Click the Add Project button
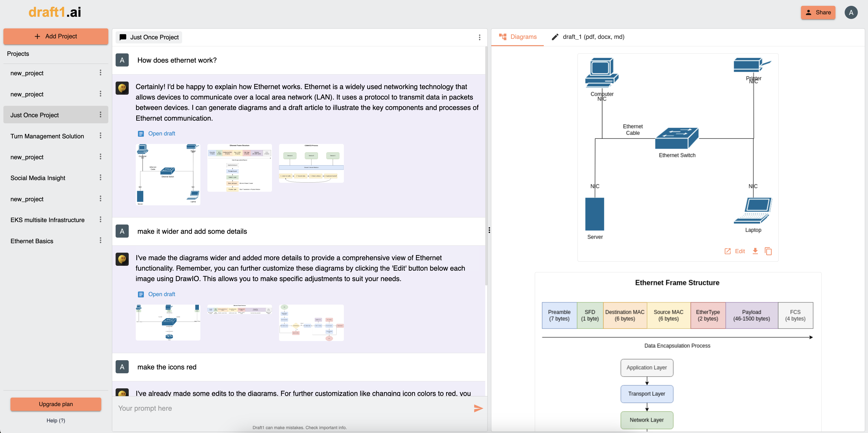The height and width of the screenshot is (433, 868). pyautogui.click(x=56, y=36)
